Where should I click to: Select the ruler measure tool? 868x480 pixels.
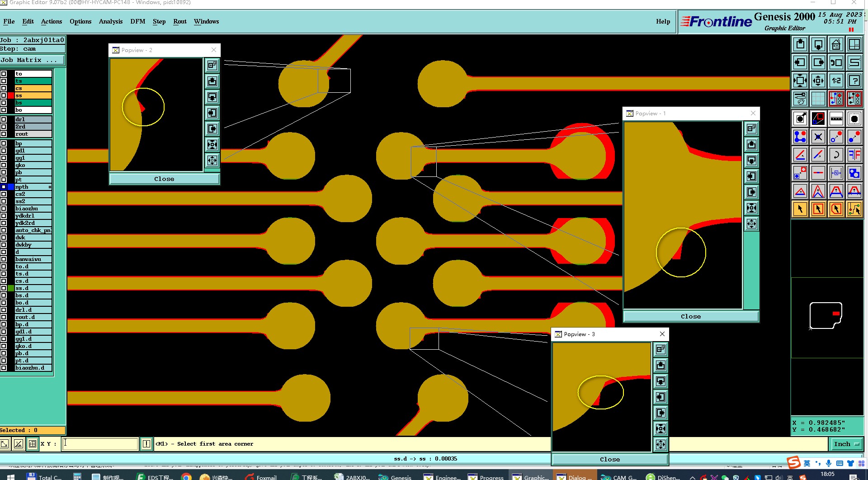(836, 119)
